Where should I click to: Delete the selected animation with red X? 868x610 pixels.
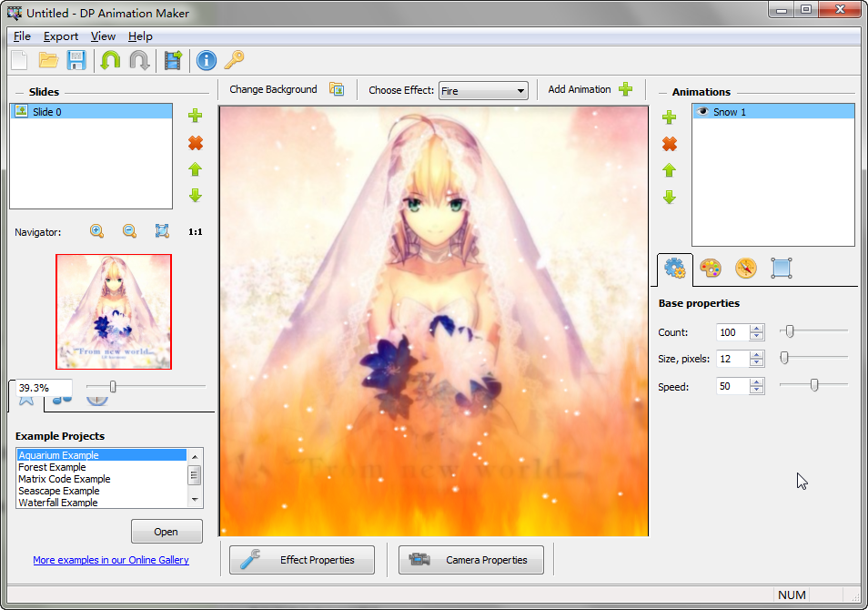click(670, 144)
